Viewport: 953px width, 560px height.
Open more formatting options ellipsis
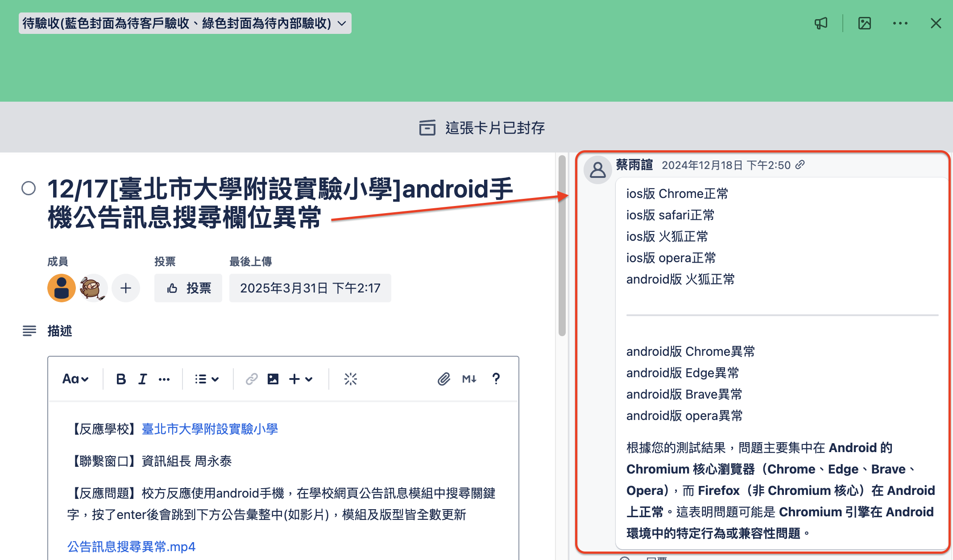click(164, 379)
